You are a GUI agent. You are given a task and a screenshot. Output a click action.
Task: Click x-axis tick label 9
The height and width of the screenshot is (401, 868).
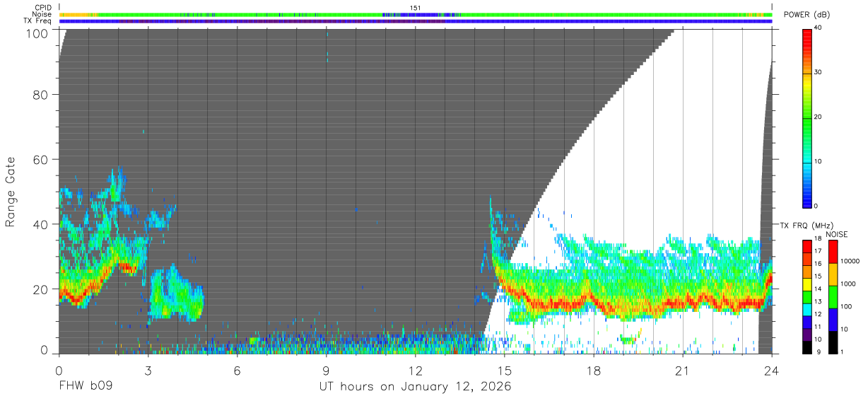click(326, 371)
